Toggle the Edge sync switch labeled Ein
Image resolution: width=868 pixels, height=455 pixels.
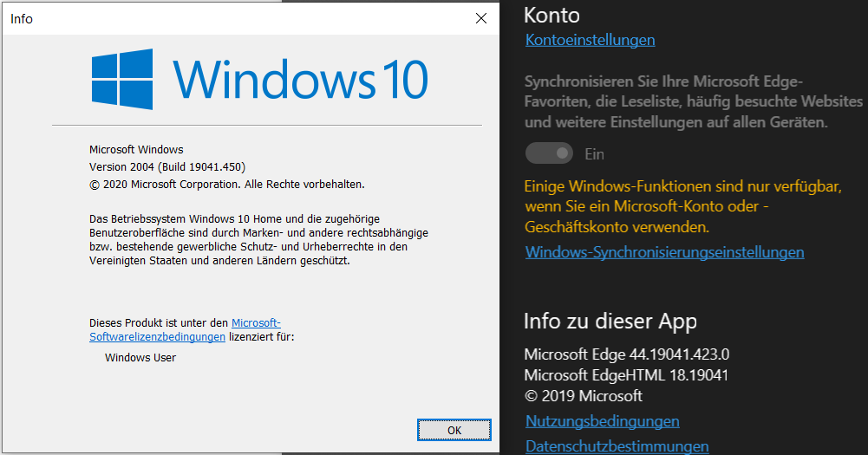click(549, 153)
